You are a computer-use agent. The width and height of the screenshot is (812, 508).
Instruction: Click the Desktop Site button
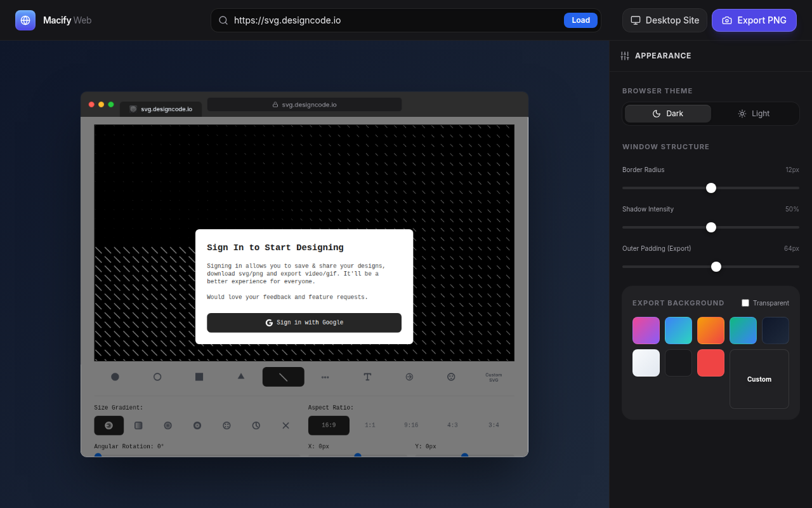pos(665,20)
